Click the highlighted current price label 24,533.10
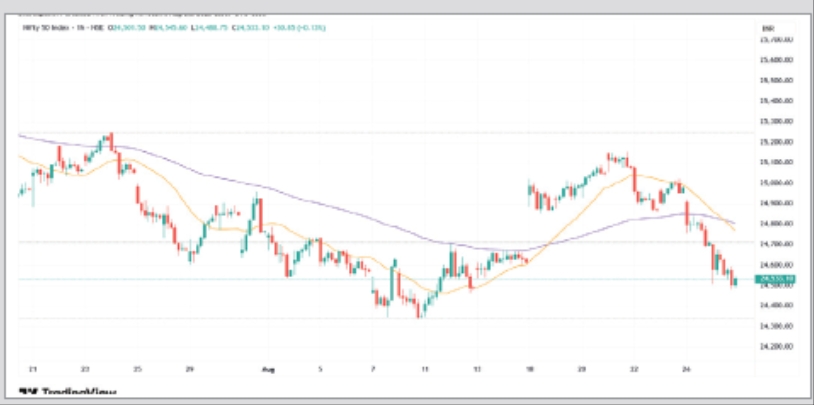This screenshot has height=405, width=814. point(775,279)
